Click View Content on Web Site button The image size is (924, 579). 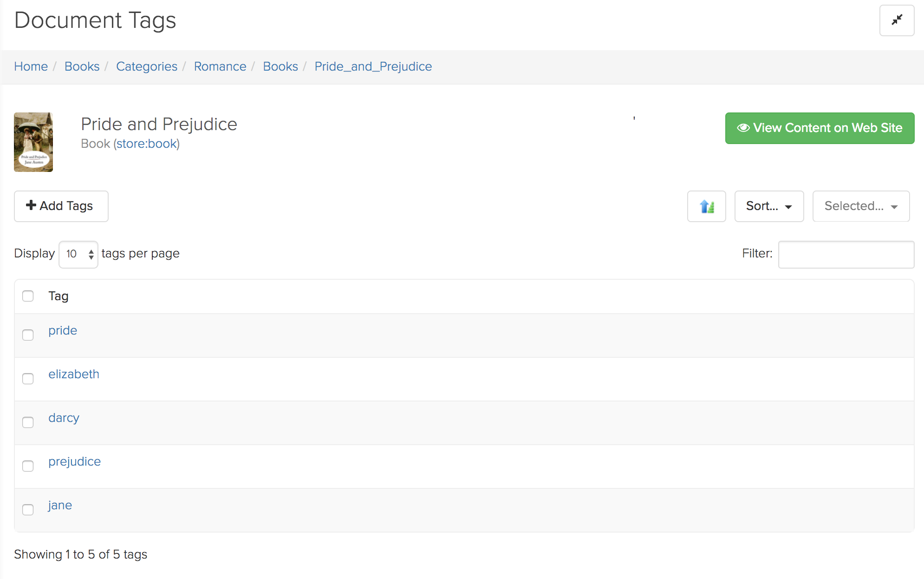pos(820,128)
